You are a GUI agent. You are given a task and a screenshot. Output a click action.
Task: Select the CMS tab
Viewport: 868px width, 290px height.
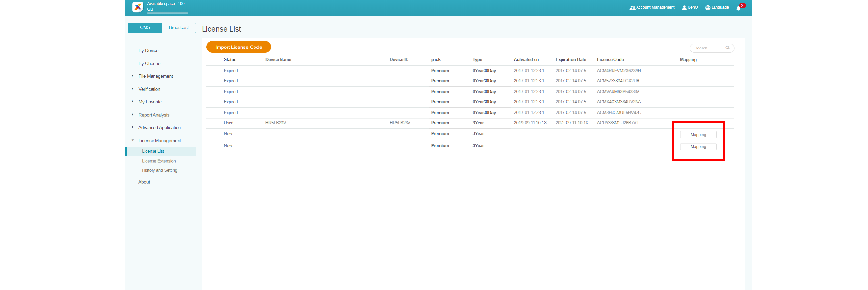[x=145, y=28]
